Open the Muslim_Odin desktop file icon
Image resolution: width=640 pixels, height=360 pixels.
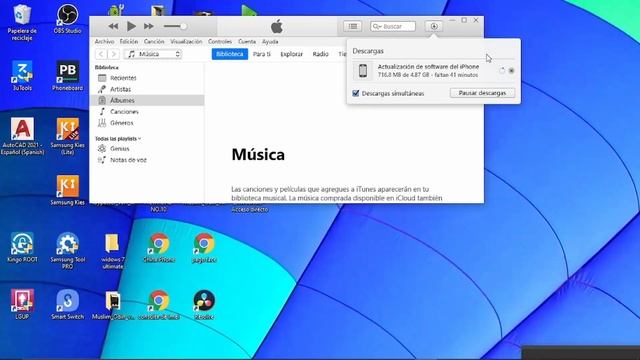click(113, 304)
